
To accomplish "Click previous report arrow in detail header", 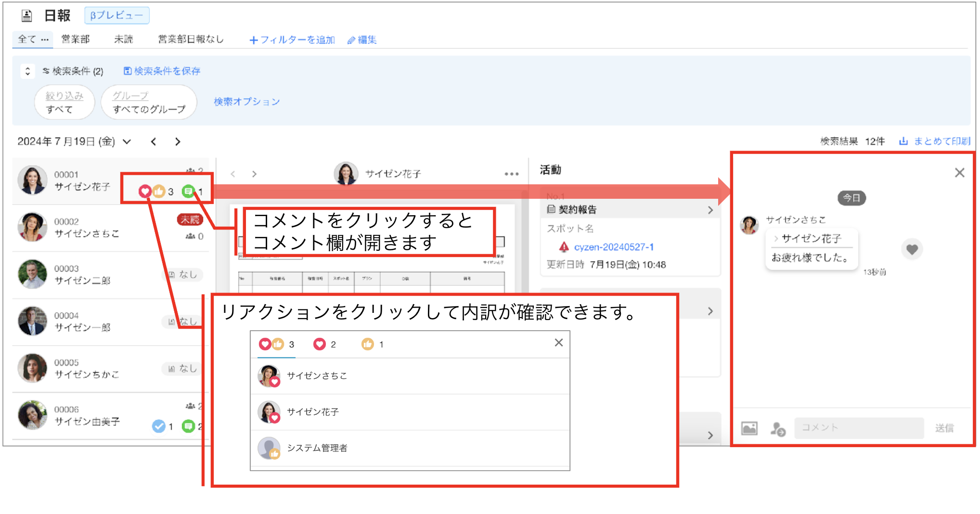I will pos(233,174).
